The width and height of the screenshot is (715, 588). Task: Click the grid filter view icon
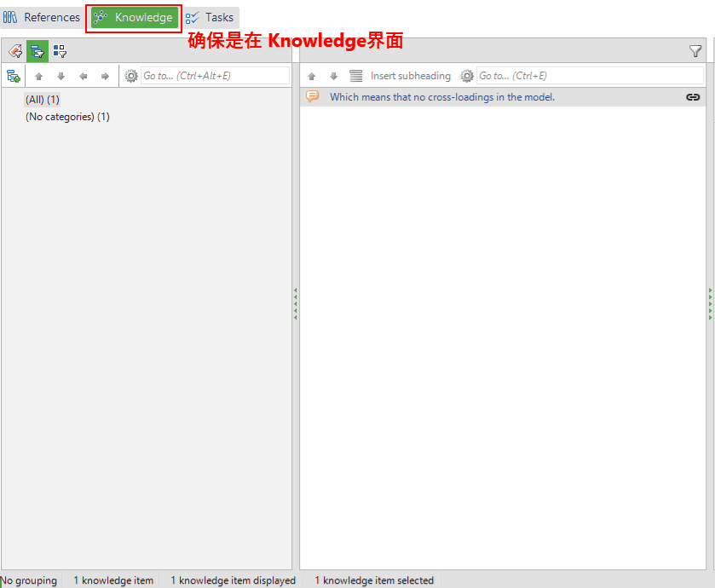click(x=60, y=51)
